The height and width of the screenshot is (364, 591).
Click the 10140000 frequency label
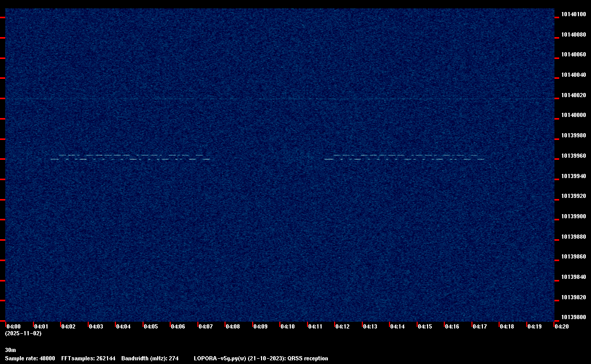tap(574, 115)
